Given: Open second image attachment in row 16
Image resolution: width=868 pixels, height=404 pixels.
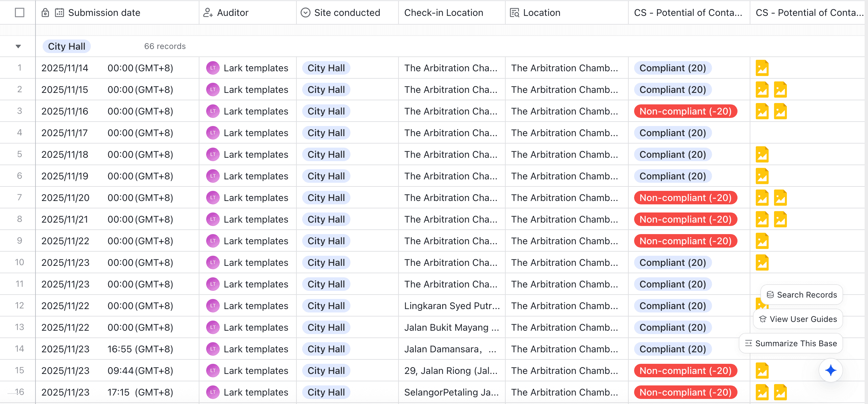Looking at the screenshot, I should click(x=780, y=392).
